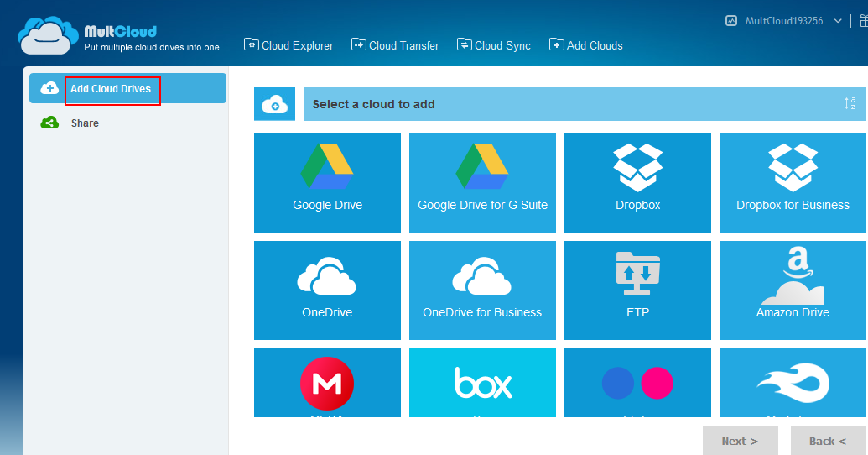Open the Cloud Sync tab

click(494, 45)
